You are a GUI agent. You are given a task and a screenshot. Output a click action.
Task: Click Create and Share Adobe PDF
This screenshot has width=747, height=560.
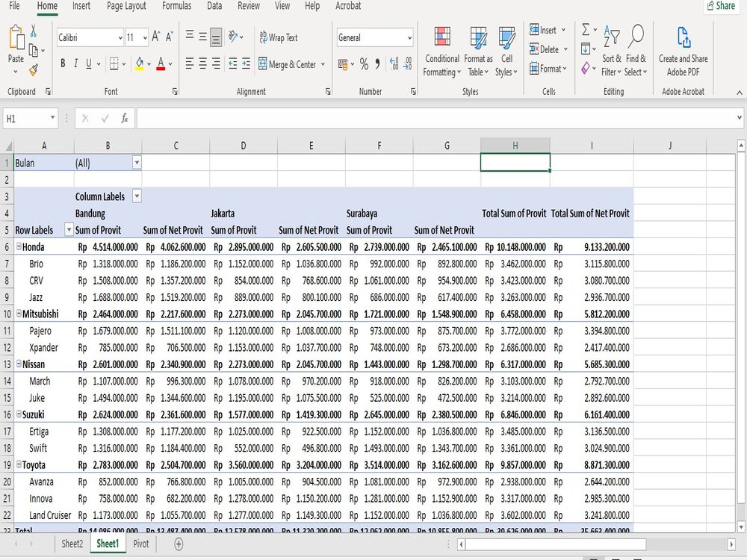coord(684,52)
